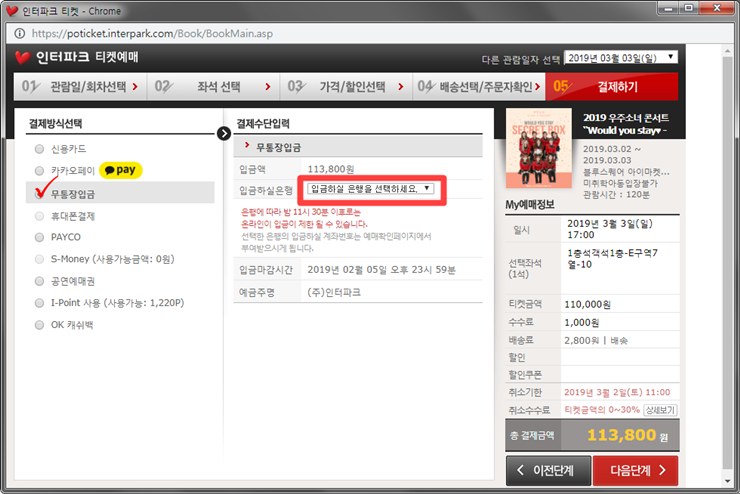The height and width of the screenshot is (494, 740).
Task: Select I-Point 사용 radio button
Action: [40, 303]
